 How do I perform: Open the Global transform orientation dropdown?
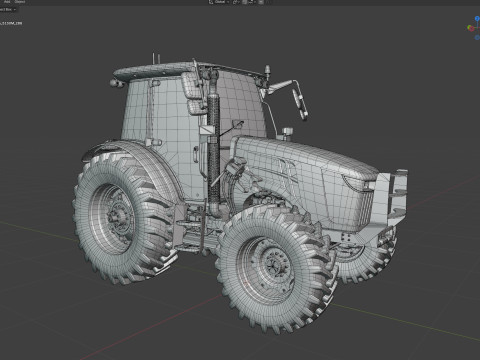click(221, 2)
